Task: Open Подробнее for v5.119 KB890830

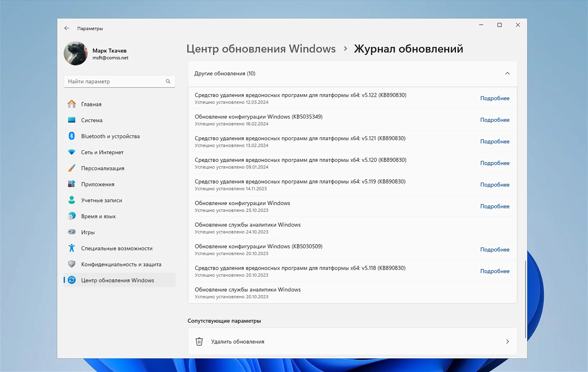Action: pyautogui.click(x=495, y=184)
